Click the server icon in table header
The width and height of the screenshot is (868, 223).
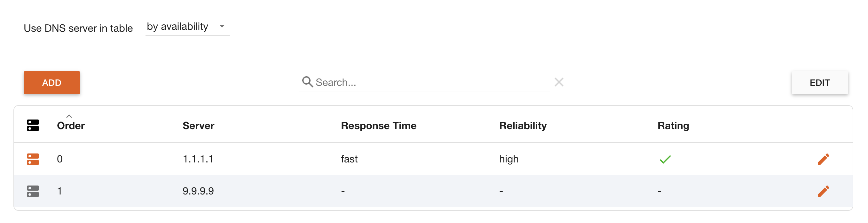click(33, 126)
